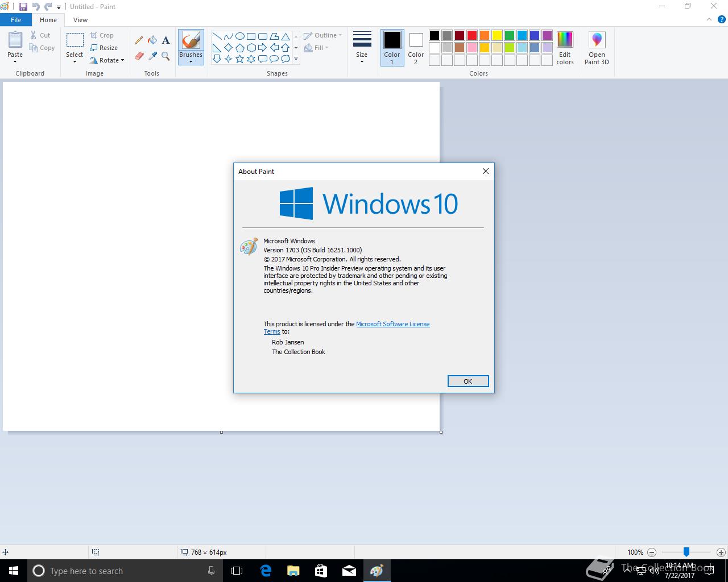Switch to the View tab
This screenshot has width=728, height=582.
(x=80, y=20)
